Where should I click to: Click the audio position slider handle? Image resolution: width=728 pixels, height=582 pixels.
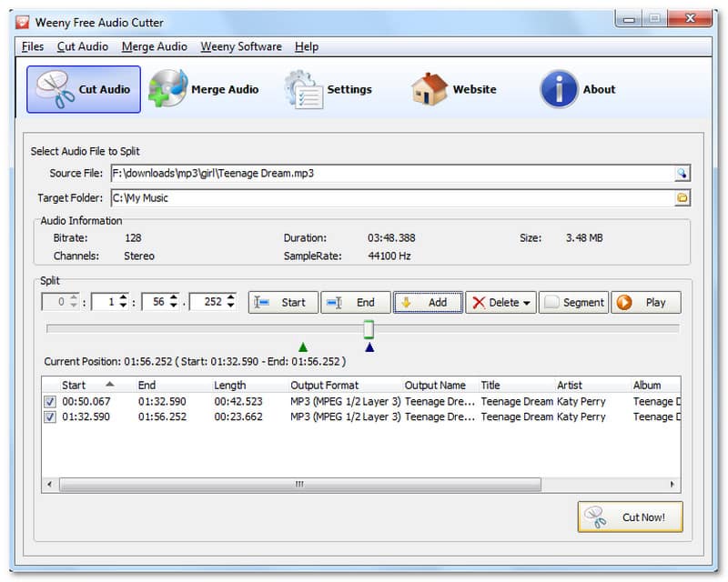369,328
